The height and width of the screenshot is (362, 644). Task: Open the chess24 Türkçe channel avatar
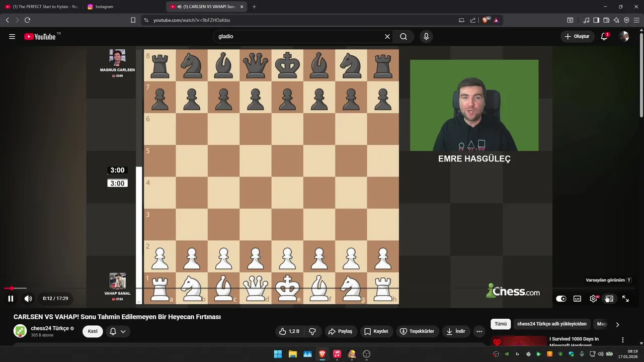coord(20,331)
